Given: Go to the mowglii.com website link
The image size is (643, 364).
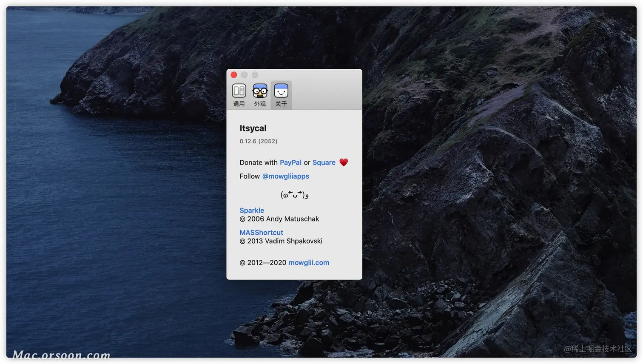Looking at the screenshot, I should pos(309,263).
